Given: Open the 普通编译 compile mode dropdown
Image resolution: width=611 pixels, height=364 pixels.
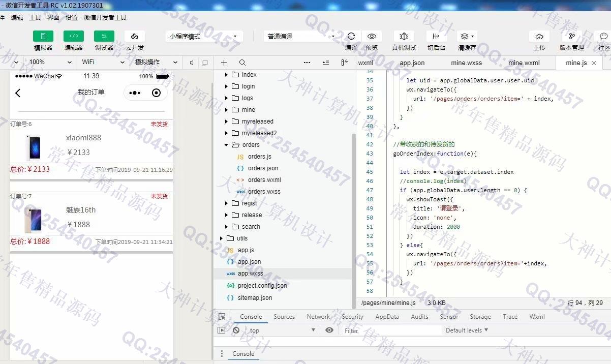Looking at the screenshot, I should tap(301, 37).
